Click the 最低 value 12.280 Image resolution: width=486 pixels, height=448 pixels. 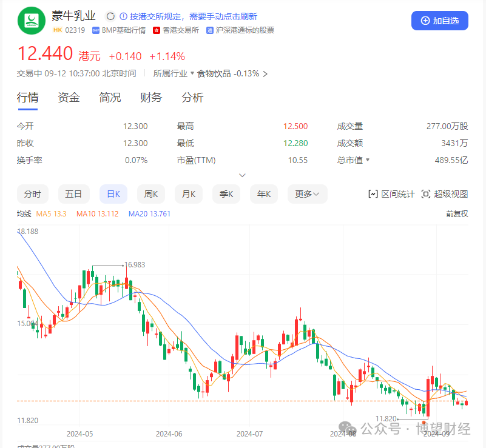(295, 143)
